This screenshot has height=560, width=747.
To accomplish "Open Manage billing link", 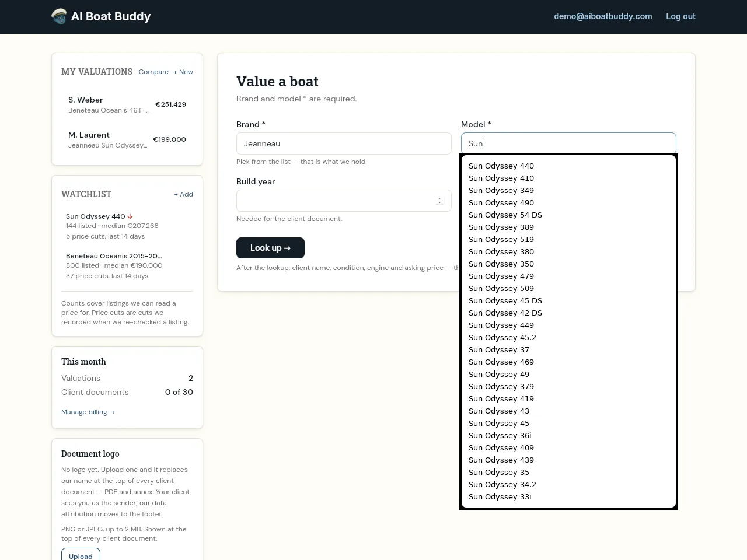I will point(88,412).
